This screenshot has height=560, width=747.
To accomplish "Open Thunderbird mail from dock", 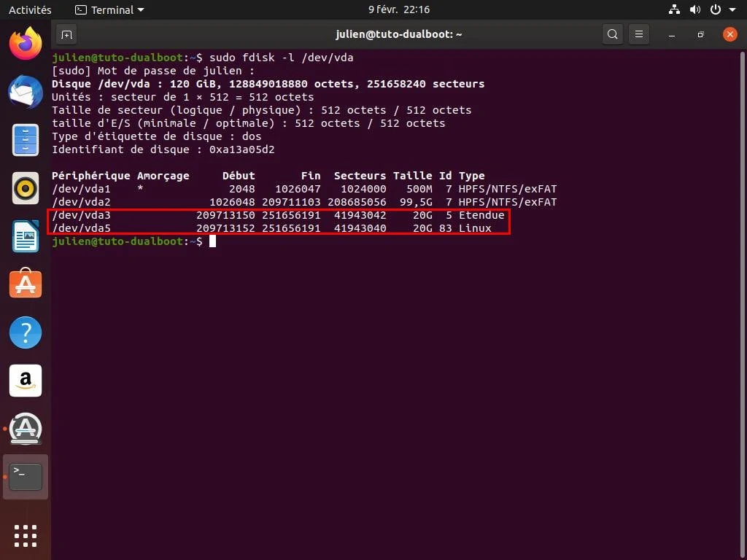I will [x=26, y=92].
